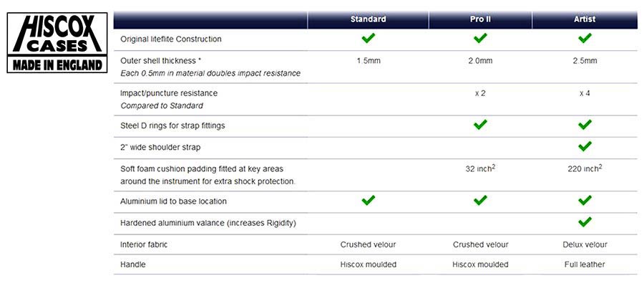Click the Impact/puncture resistance label
The height and width of the screenshot is (286, 644).
[x=169, y=93]
